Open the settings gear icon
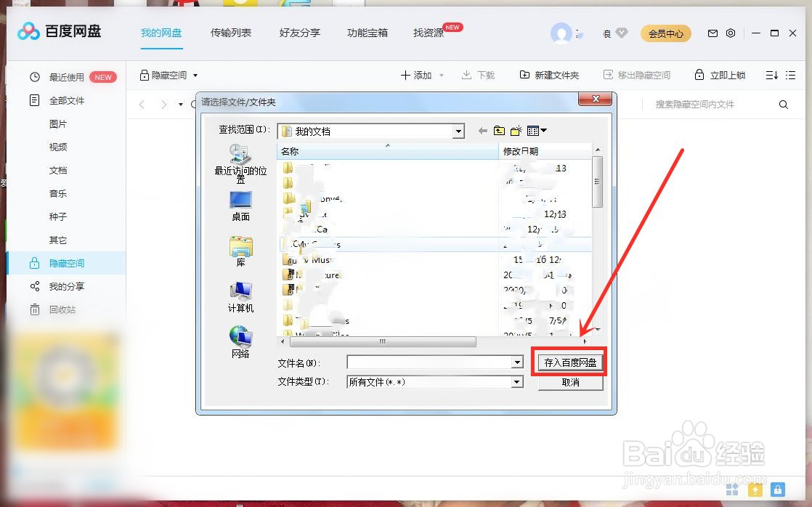This screenshot has width=812, height=507. (x=731, y=33)
